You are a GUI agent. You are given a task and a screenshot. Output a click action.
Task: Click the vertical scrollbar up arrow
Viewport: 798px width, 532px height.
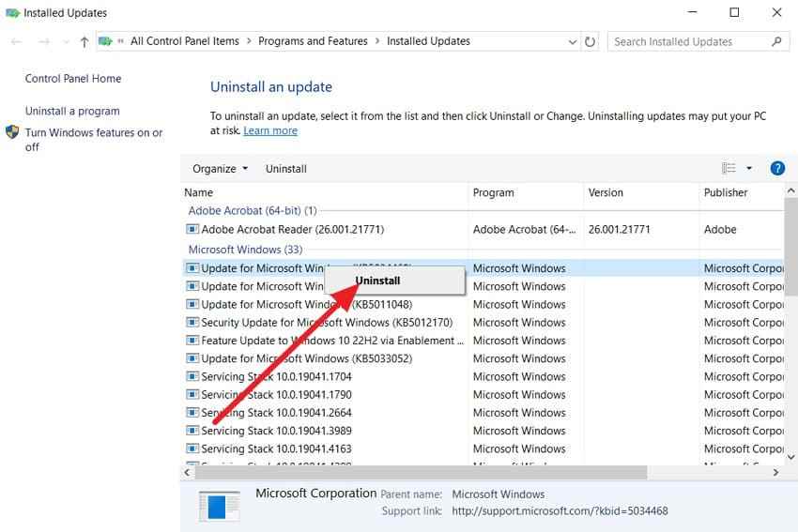click(x=790, y=191)
